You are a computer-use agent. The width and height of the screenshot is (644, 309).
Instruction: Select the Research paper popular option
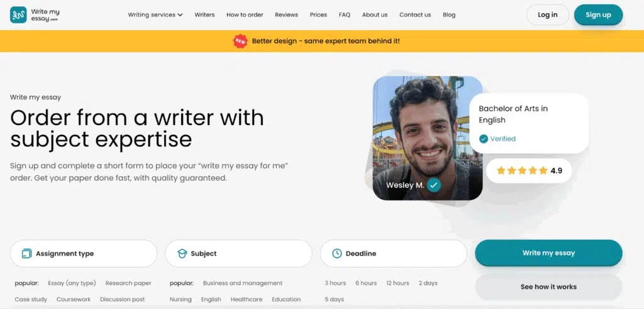tap(128, 283)
